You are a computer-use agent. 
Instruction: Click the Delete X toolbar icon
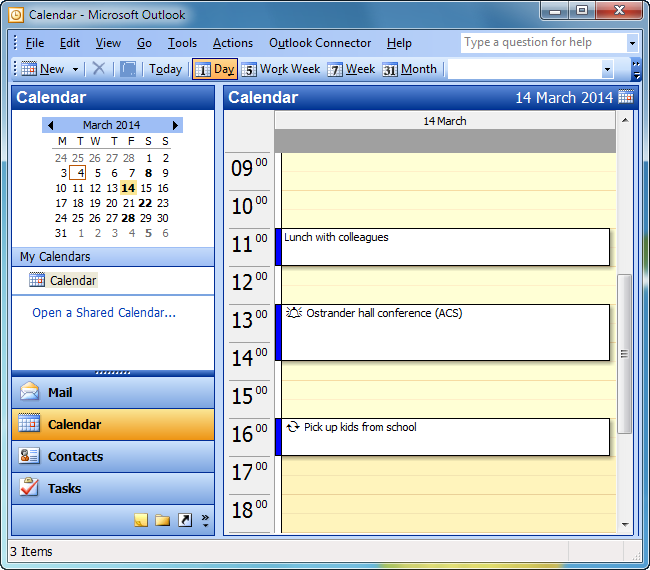(x=99, y=68)
